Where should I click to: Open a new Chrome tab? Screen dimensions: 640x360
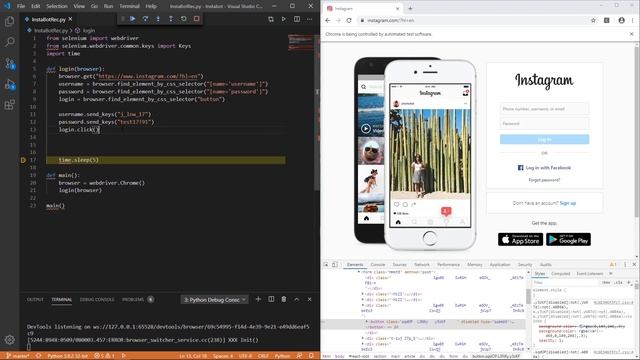(410, 8)
